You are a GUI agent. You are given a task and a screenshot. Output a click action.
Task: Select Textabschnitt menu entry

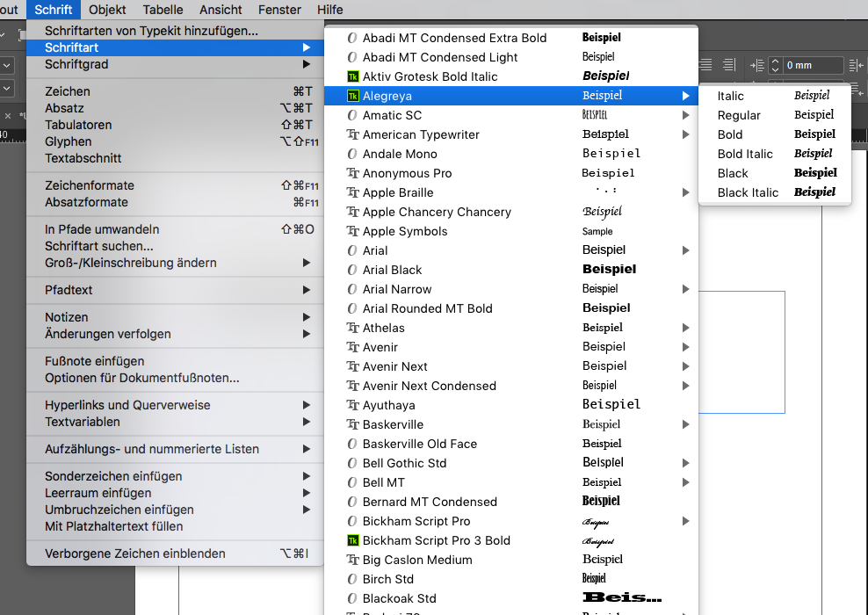pos(175,158)
